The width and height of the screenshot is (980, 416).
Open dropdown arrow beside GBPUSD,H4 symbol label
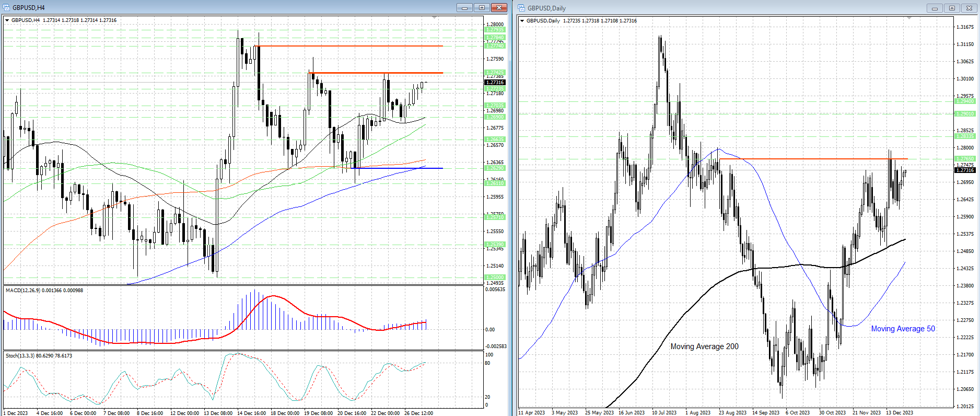click(7, 20)
